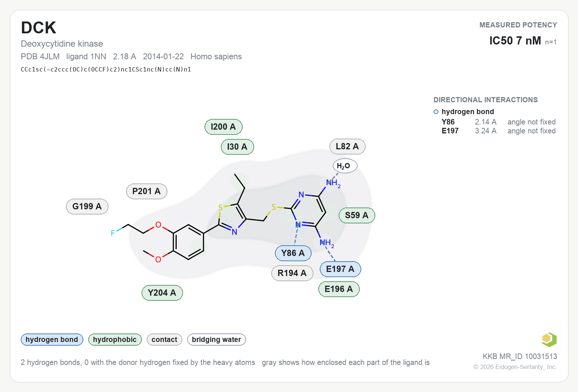
Task: Click the DCK title heading
Action: [x=39, y=28]
